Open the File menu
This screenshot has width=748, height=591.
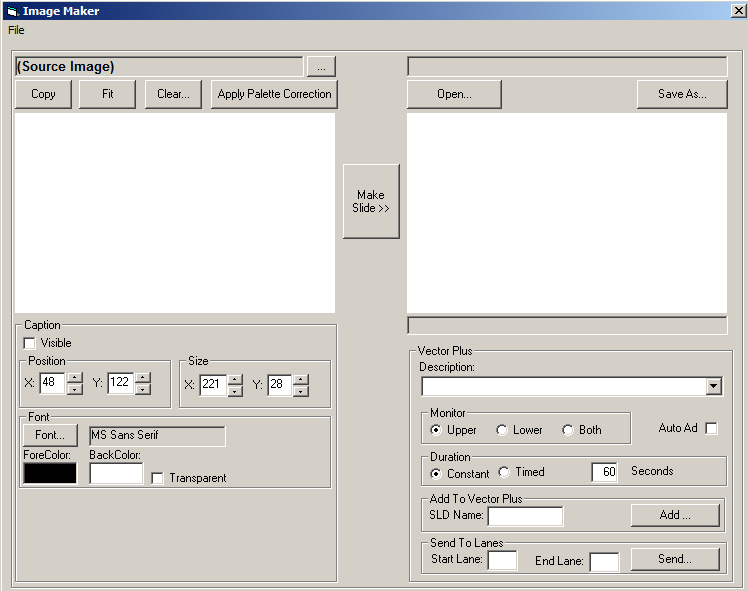[16, 30]
